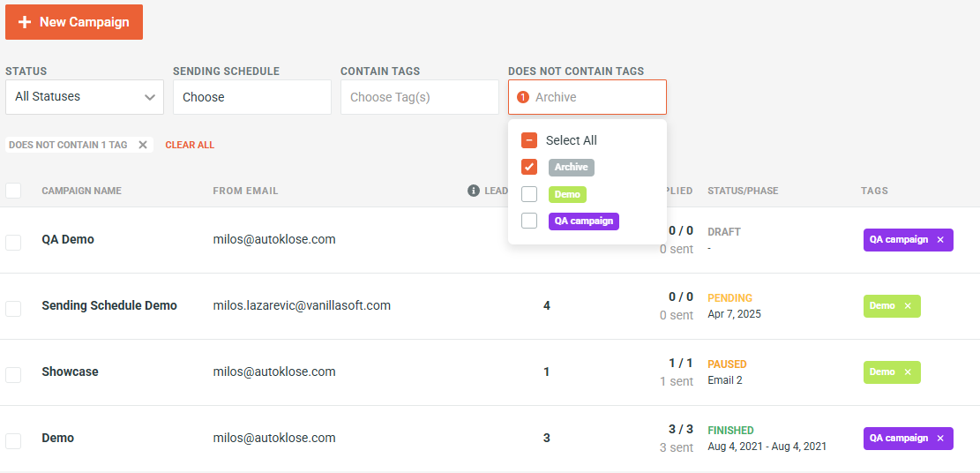Viewport: 980px width, 473px height.
Task: Check the Demo tag option in dropdown
Action: pos(529,194)
